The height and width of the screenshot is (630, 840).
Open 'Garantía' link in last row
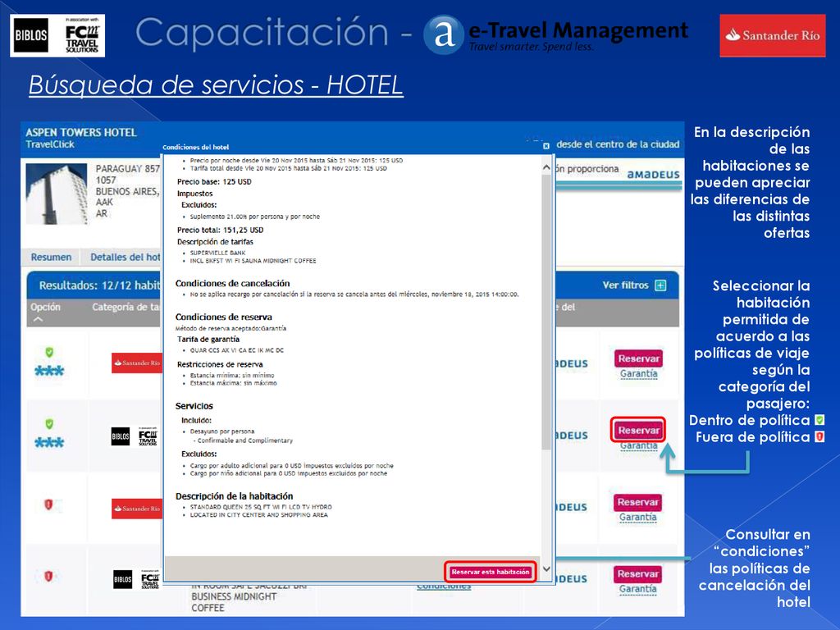coord(637,589)
